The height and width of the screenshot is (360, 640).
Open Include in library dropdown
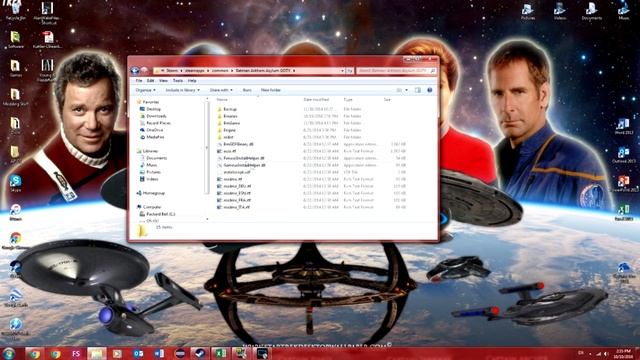[182, 90]
